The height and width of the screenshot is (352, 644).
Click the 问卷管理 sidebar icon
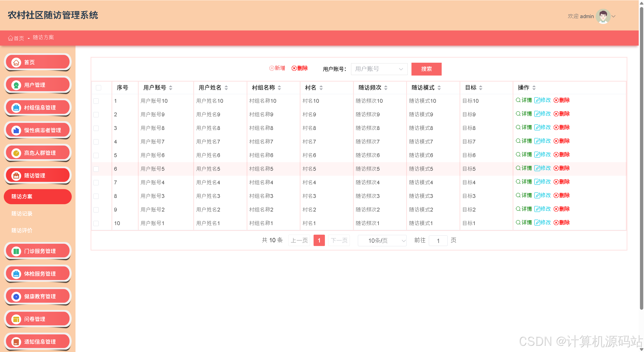coord(16,319)
